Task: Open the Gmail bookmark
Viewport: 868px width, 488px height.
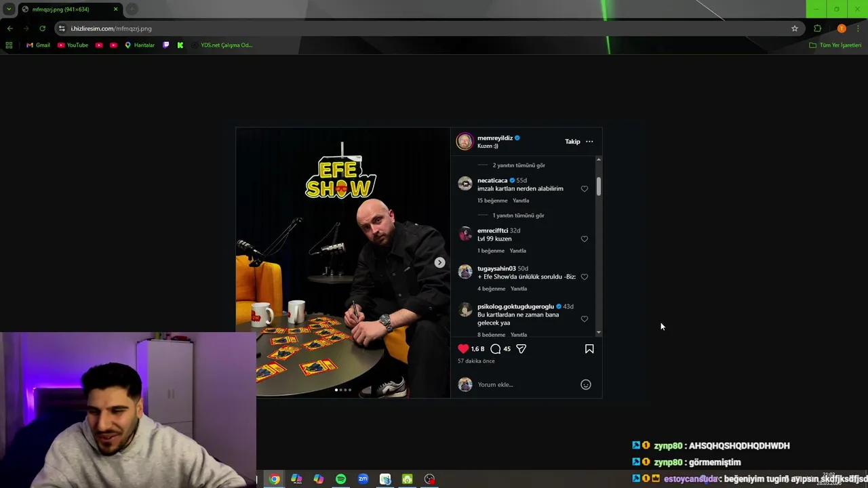Action: pyautogui.click(x=38, y=45)
